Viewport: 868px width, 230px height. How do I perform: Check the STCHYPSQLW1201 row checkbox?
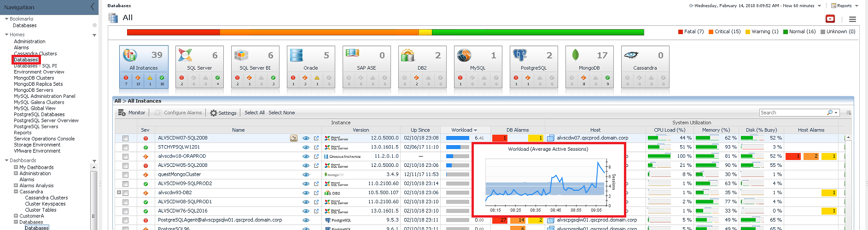coord(125,147)
